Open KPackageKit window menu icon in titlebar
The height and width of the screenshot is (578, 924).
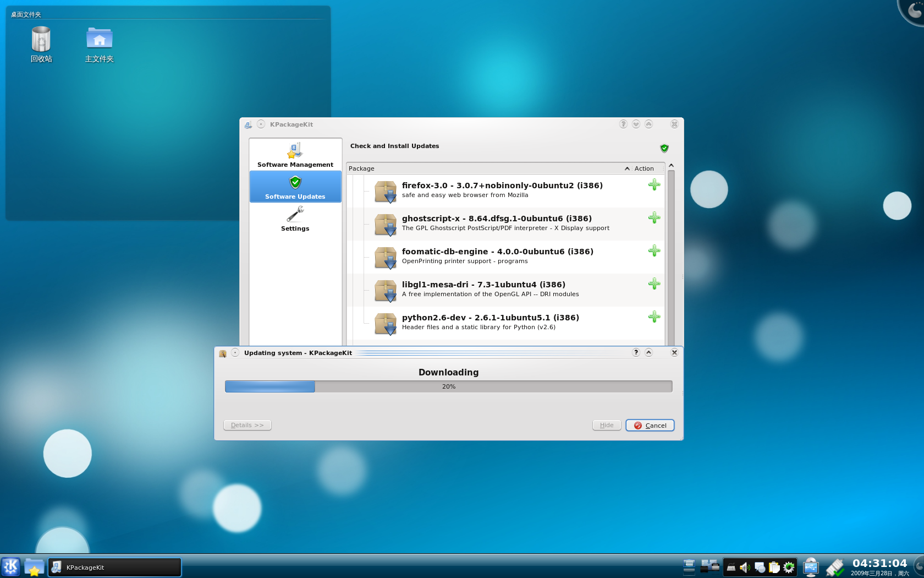249,125
